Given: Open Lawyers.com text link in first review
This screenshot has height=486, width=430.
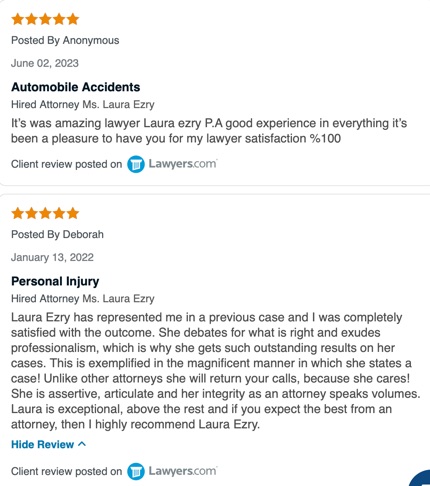Looking at the screenshot, I should click(183, 164).
